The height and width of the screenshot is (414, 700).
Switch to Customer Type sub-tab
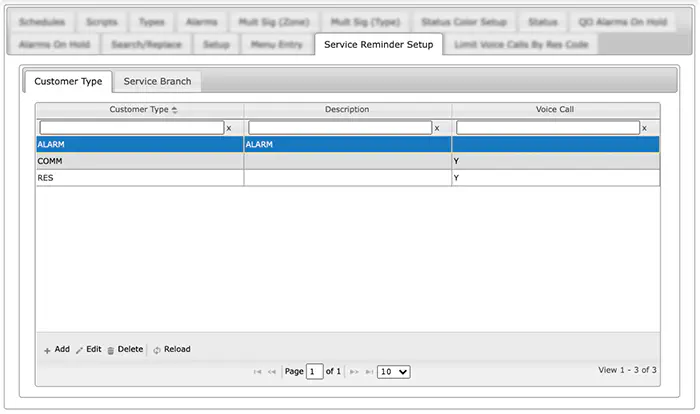68,81
